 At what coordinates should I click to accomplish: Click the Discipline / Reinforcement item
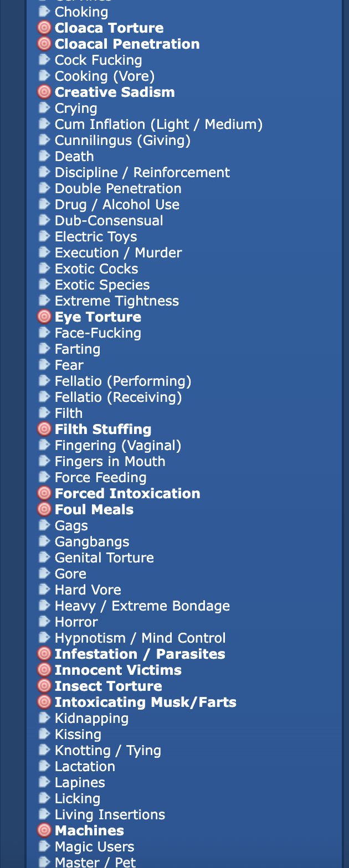coord(142,173)
